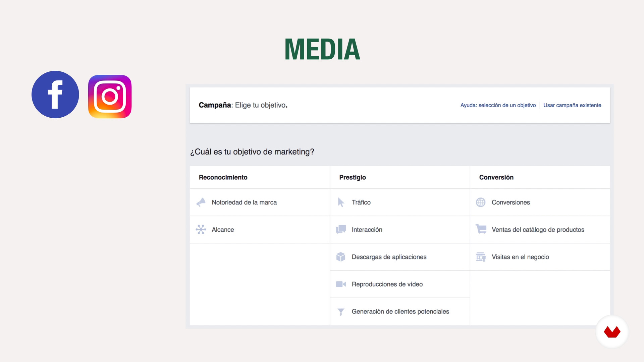This screenshot has width=644, height=362.
Task: Select 'Generación de clientes potenciales' objective
Action: [x=400, y=312]
